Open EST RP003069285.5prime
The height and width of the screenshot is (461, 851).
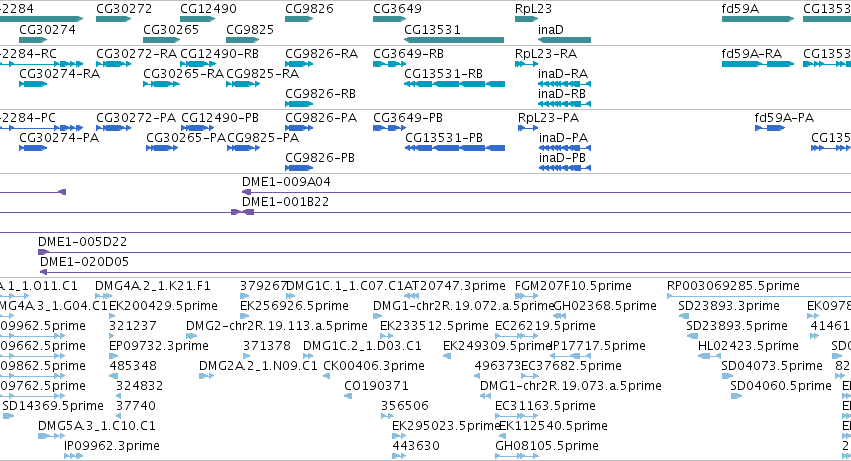coord(733,286)
